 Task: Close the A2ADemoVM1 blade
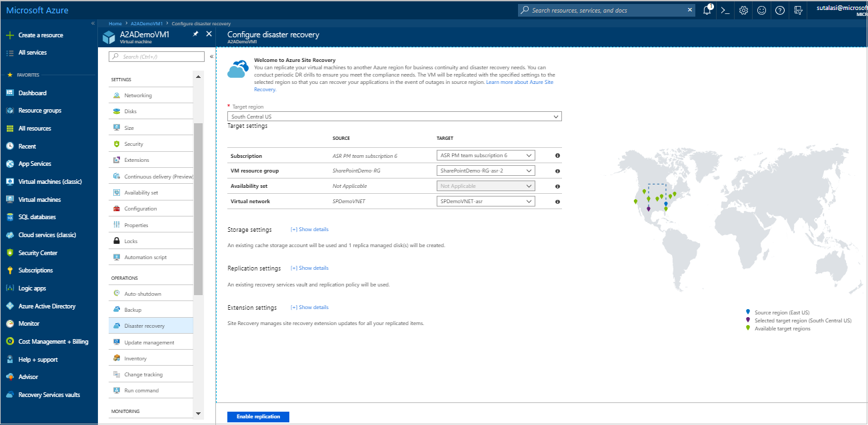click(x=209, y=34)
